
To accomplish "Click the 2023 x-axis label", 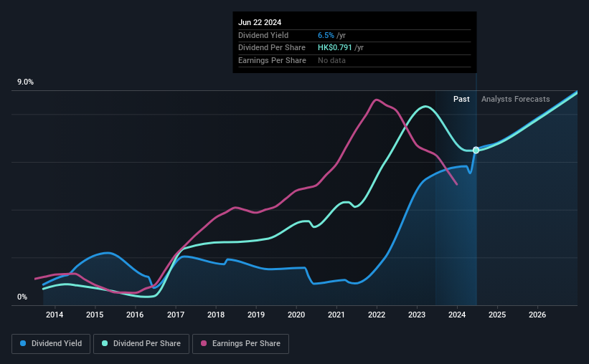I will point(417,315).
